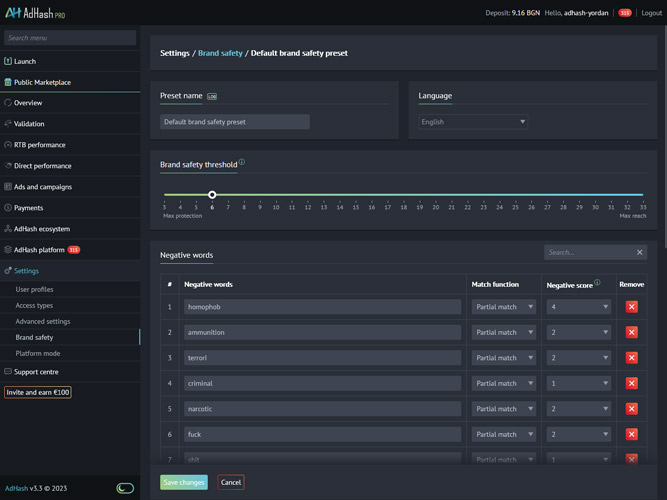Viewport: 667px width, 500px height.
Task: Toggle the dark mode switch in sidebar footer
Action: pos(125,488)
